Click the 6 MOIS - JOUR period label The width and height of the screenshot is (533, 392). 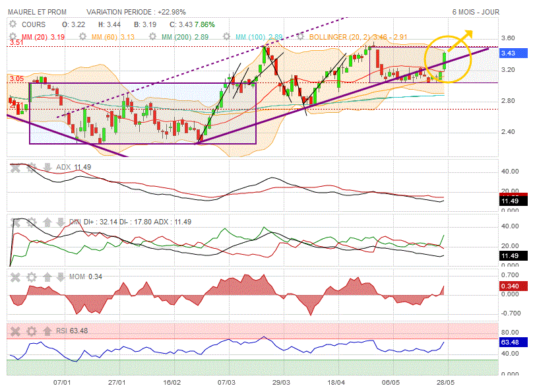[x=476, y=12]
